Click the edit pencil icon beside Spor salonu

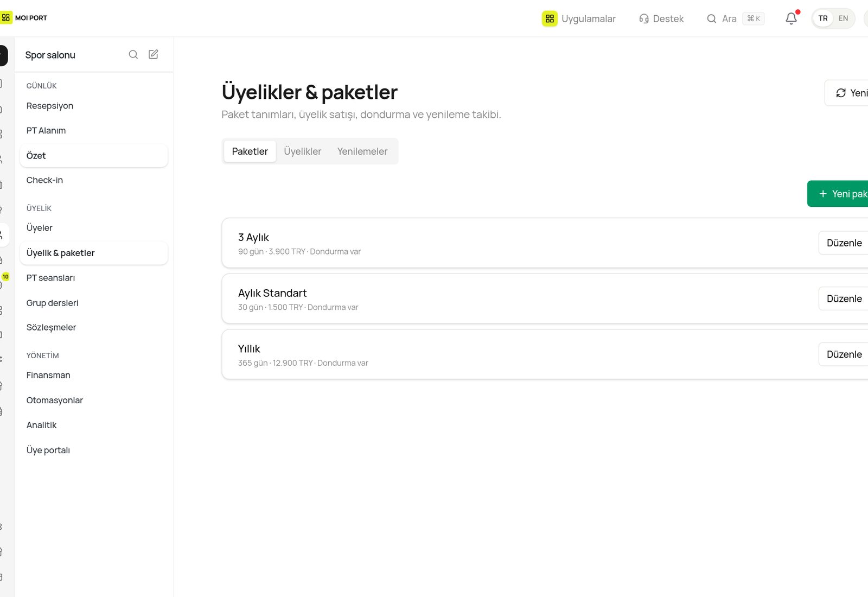[154, 54]
